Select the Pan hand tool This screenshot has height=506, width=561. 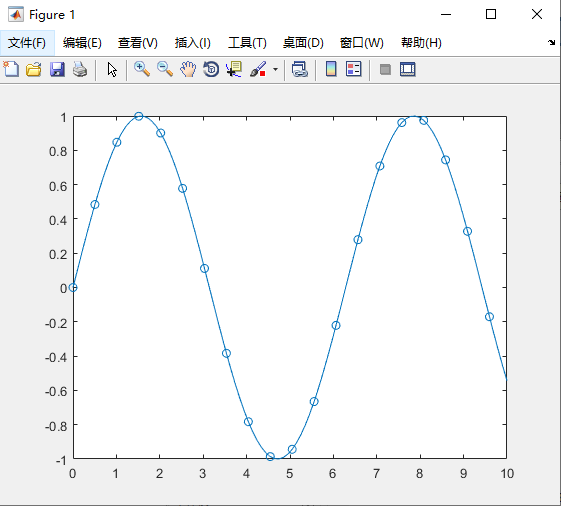pos(188,69)
